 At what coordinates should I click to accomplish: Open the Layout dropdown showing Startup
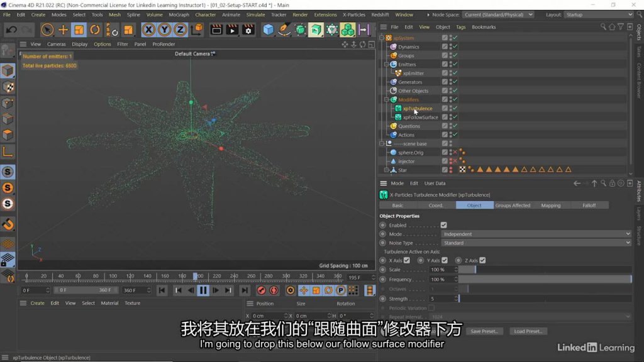click(x=599, y=15)
